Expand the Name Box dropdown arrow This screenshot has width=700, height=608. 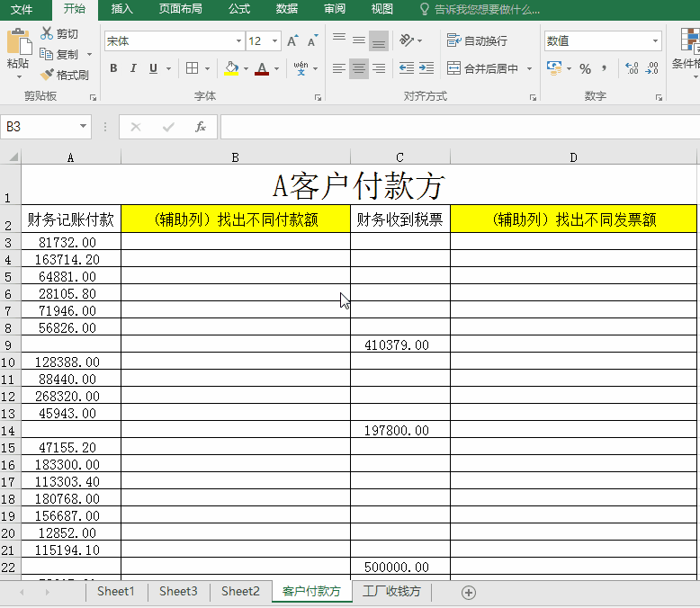(83, 126)
